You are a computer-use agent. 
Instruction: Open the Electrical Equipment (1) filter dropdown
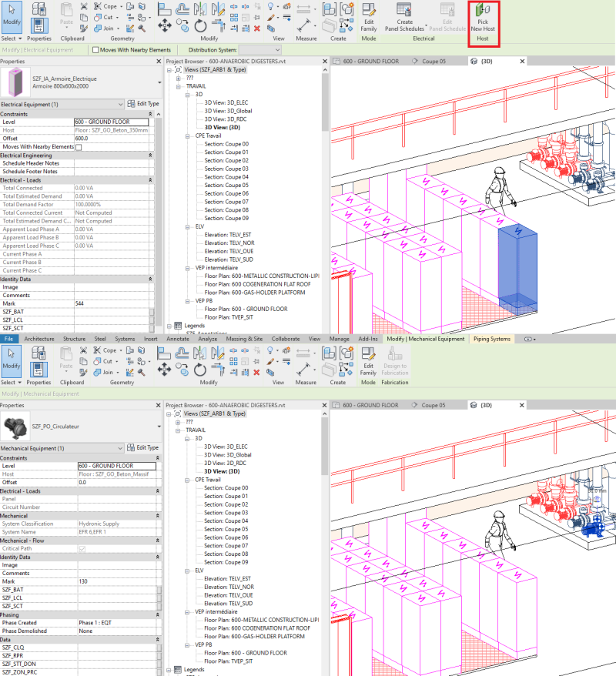(x=119, y=103)
